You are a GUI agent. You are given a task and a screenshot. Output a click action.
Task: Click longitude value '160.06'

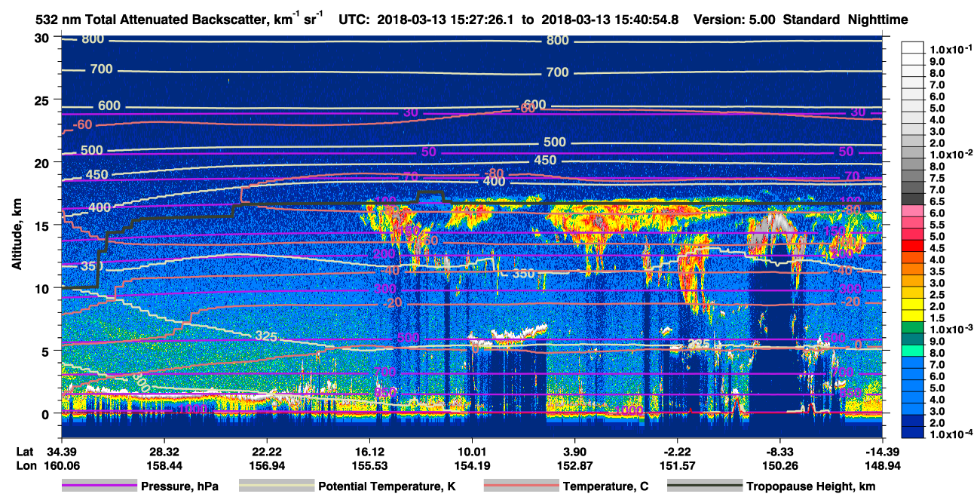pos(60,465)
